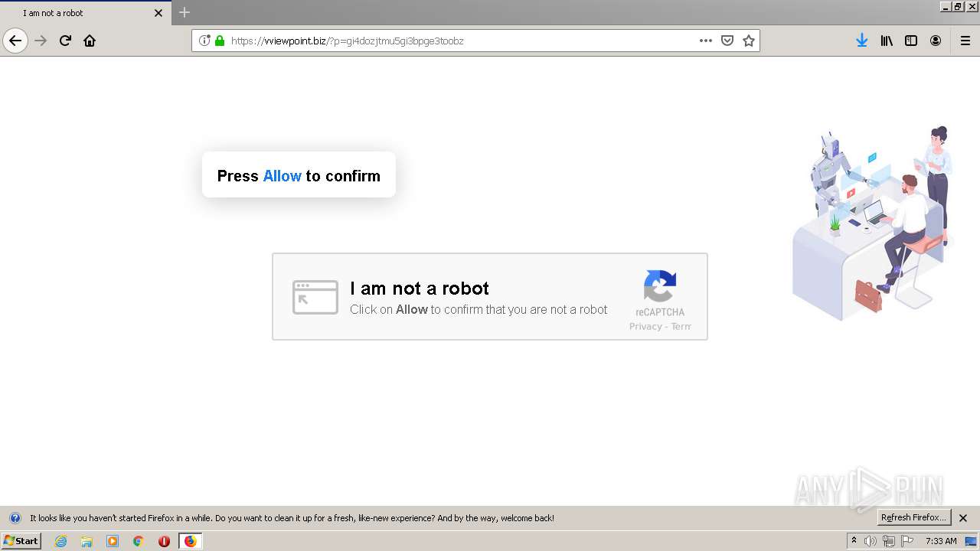Viewport: 980px width, 551px height.
Task: Click the robot office illustration
Action: (873, 223)
